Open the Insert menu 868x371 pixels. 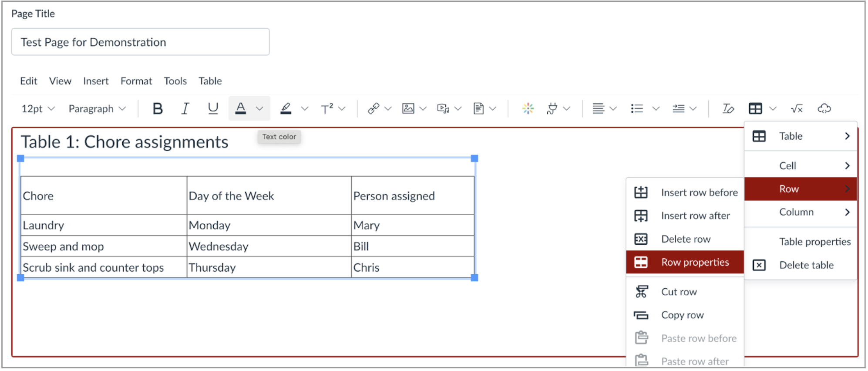click(x=96, y=81)
